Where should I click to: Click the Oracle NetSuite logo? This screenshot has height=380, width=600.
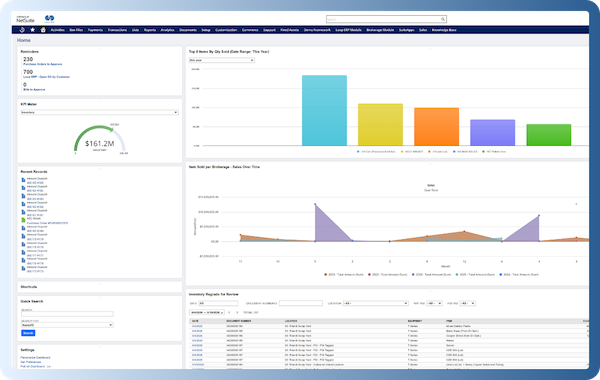25,19
